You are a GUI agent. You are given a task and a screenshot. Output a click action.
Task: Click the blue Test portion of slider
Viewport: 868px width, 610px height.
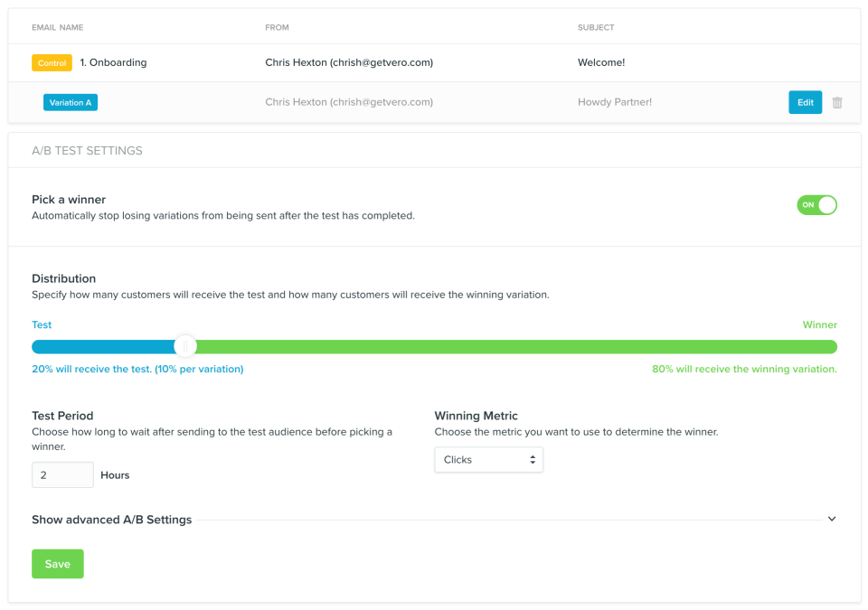[x=104, y=347]
